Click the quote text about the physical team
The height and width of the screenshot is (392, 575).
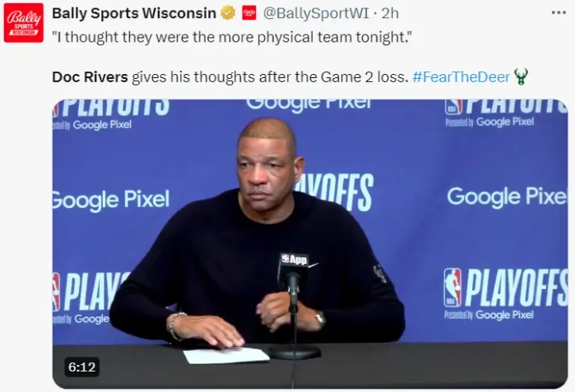point(231,38)
